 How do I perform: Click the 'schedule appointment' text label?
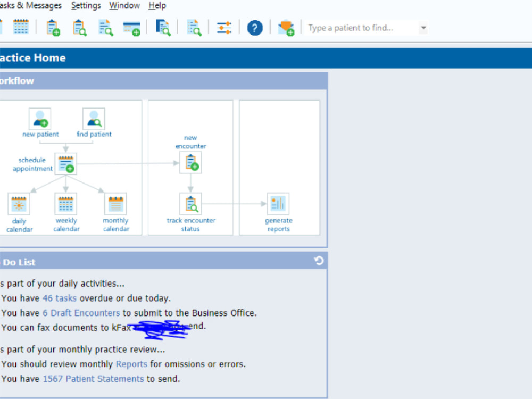(x=32, y=164)
